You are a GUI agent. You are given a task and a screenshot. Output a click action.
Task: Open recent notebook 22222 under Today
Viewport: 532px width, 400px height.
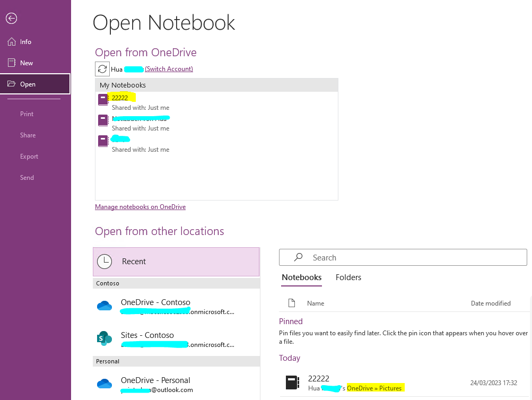403,383
